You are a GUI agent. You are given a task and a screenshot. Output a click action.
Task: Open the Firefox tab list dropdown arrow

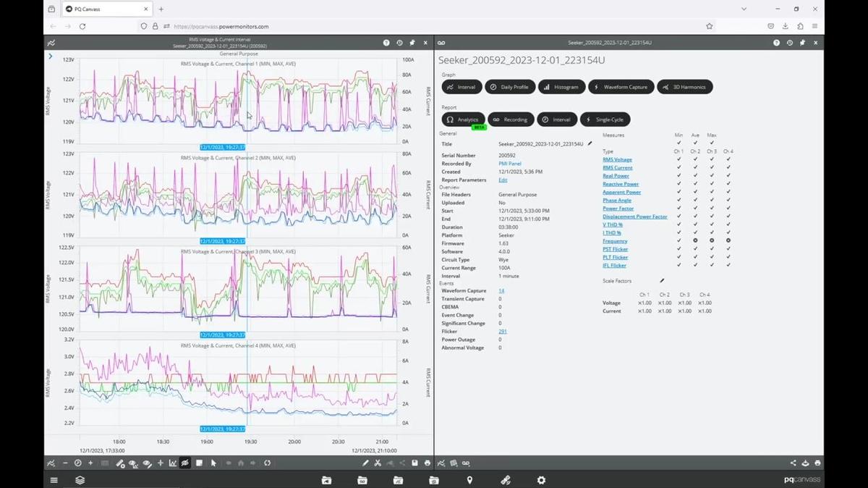(x=744, y=9)
